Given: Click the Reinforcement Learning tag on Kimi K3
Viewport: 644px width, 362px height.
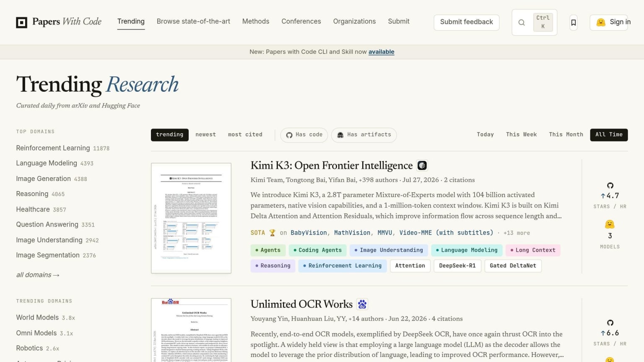Looking at the screenshot, I should pyautogui.click(x=343, y=266).
